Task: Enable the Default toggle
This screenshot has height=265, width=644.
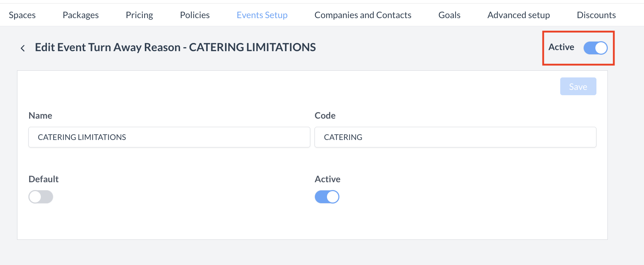Action: (40, 196)
